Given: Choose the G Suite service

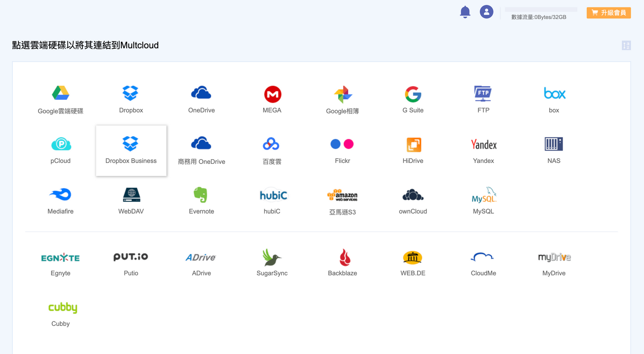Looking at the screenshot, I should 413,94.
